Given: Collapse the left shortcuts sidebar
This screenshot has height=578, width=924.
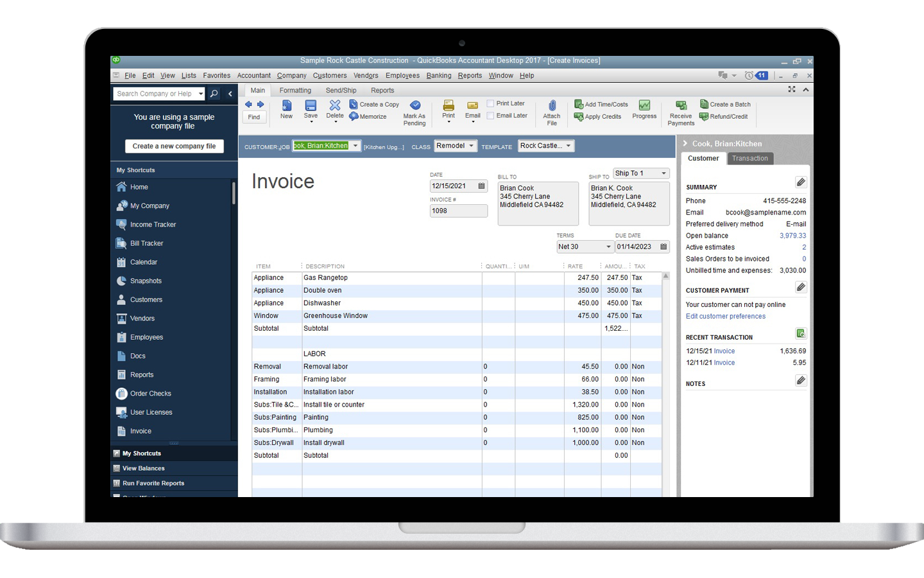Looking at the screenshot, I should coord(230,94).
